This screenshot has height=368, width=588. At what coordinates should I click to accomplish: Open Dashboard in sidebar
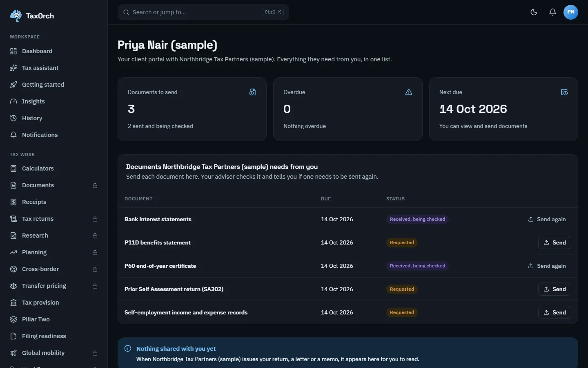(x=54, y=51)
